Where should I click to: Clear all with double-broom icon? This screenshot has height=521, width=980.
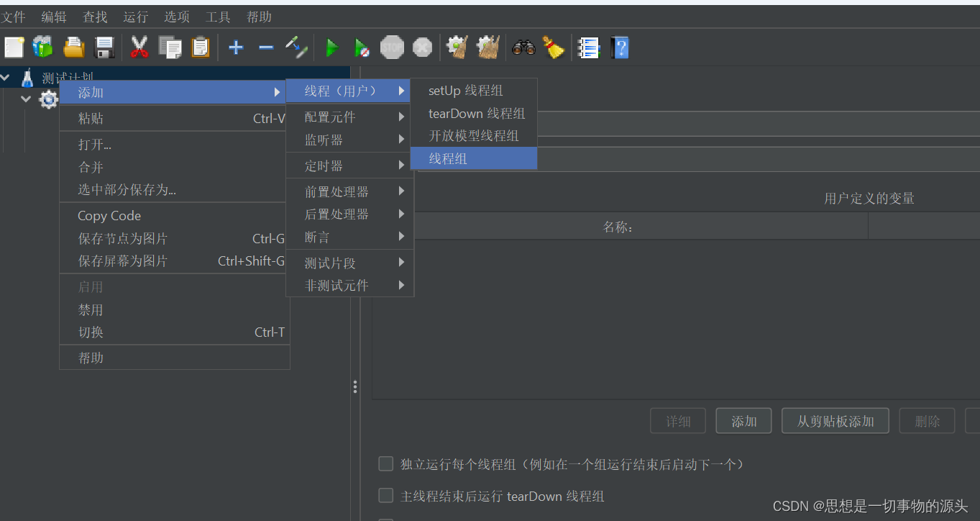point(488,47)
